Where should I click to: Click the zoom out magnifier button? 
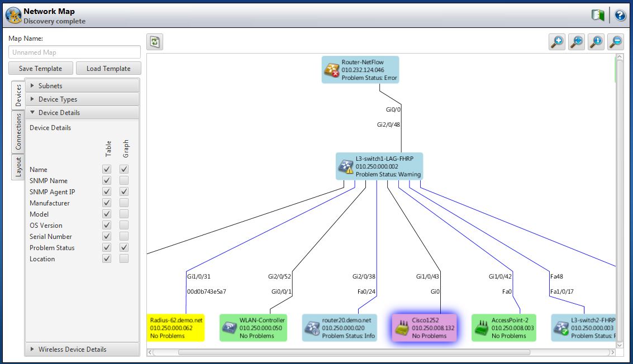tap(616, 42)
